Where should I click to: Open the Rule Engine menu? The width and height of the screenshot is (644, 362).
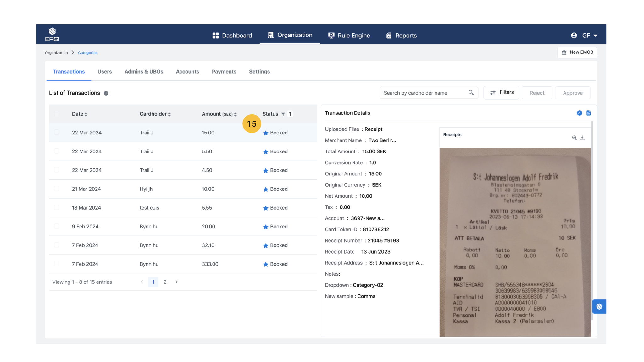pyautogui.click(x=349, y=36)
